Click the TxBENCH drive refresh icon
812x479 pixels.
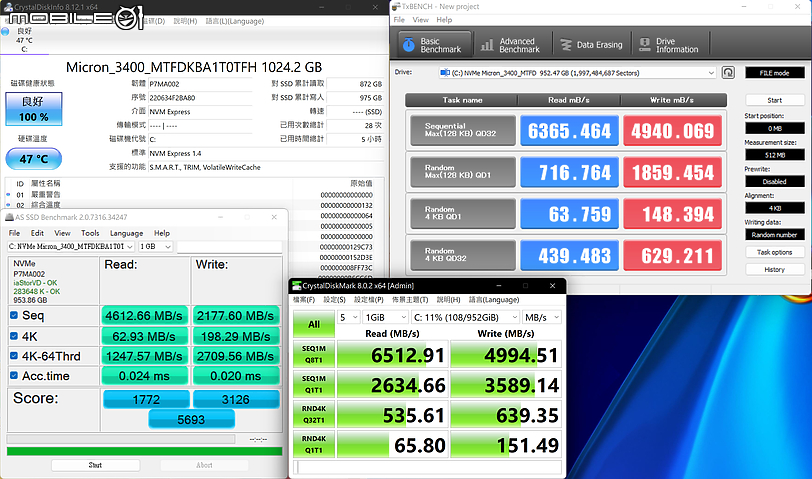point(728,72)
